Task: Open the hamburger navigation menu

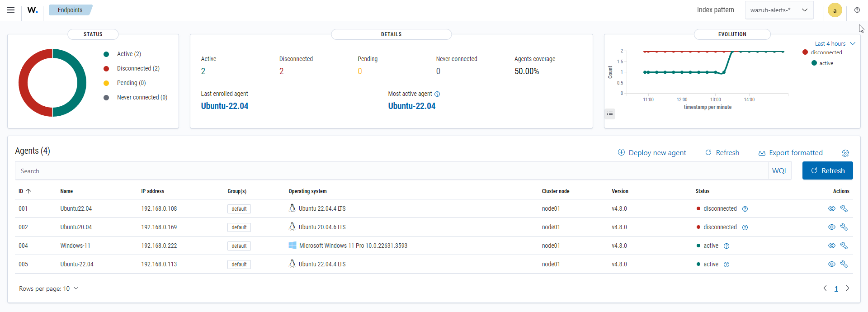Action: pos(11,10)
